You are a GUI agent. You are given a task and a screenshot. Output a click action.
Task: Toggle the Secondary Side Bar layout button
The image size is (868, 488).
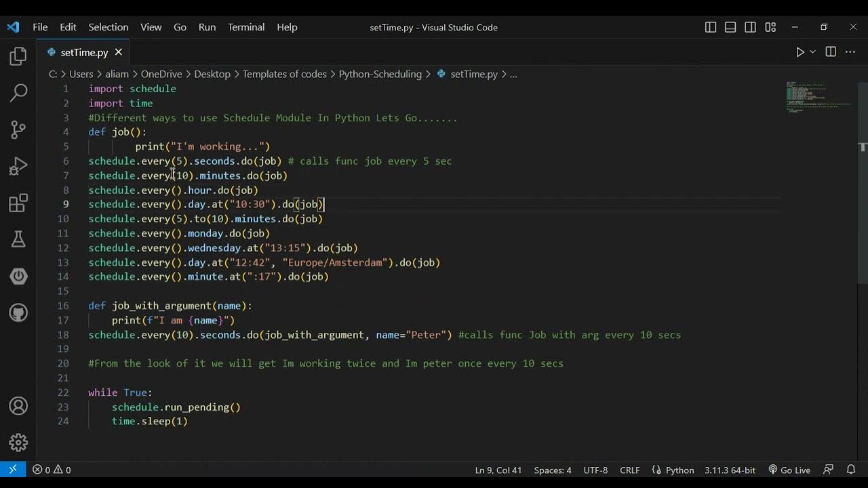point(750,27)
